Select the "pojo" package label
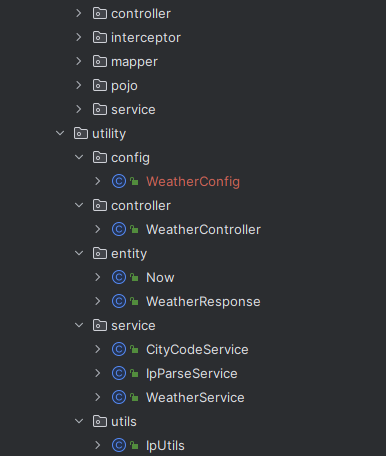This screenshot has width=386, height=456. (124, 86)
